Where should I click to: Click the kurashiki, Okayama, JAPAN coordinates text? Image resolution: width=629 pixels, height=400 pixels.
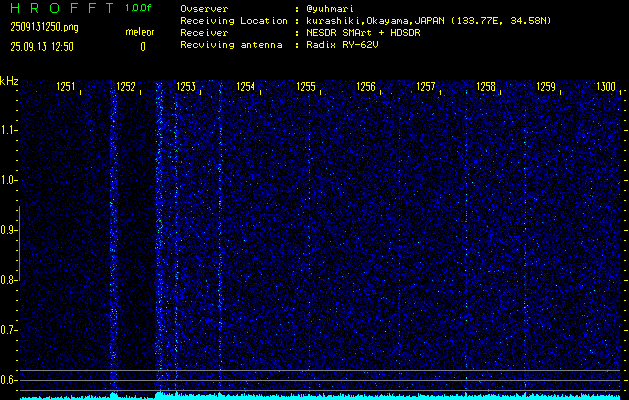point(429,21)
